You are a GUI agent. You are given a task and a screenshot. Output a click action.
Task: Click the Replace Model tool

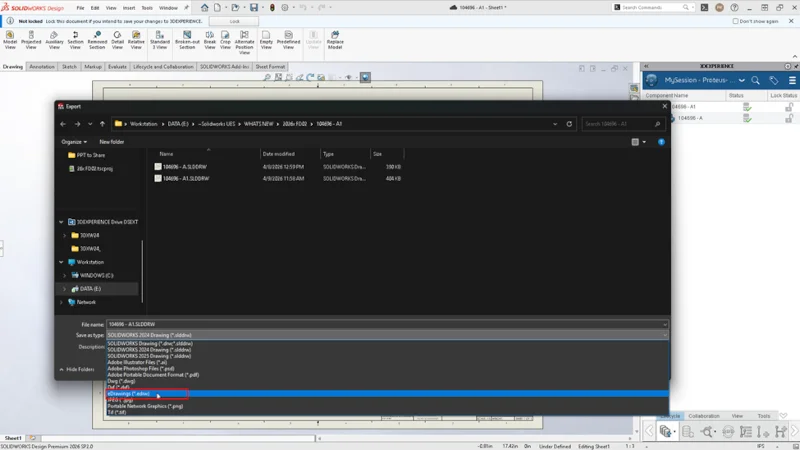point(335,40)
